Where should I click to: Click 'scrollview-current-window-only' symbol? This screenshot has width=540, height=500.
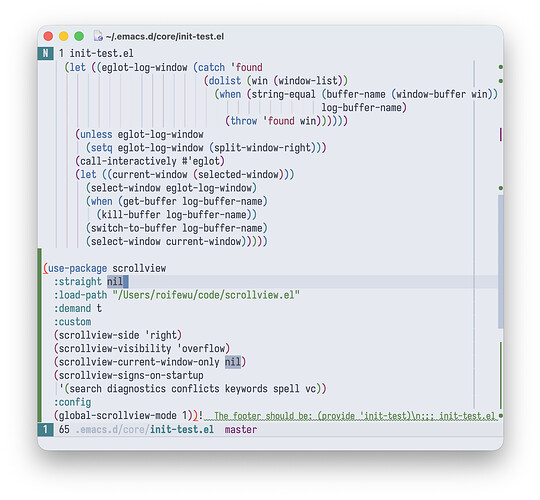[x=139, y=362]
